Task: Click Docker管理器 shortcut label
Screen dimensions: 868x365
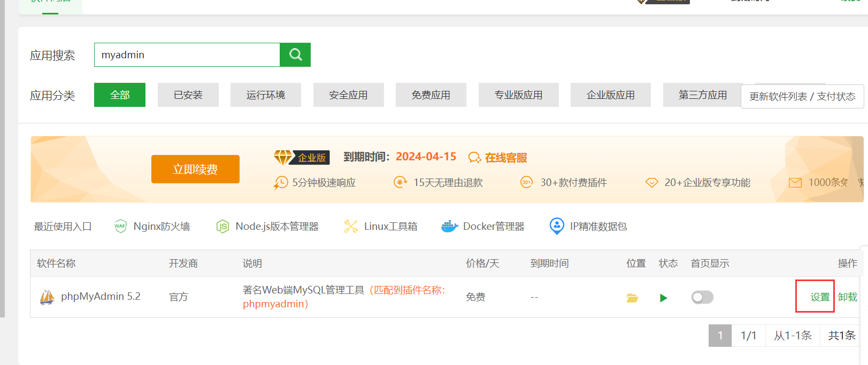Action: [x=494, y=227]
